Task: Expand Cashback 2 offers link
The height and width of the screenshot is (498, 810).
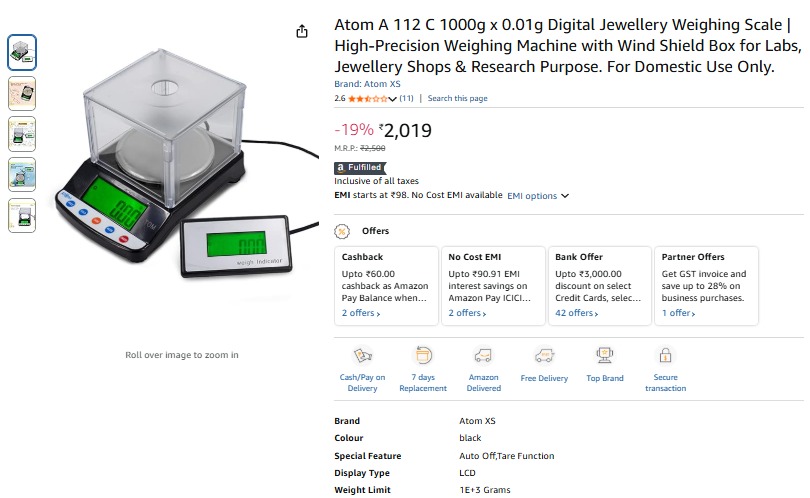Action: tap(360, 313)
